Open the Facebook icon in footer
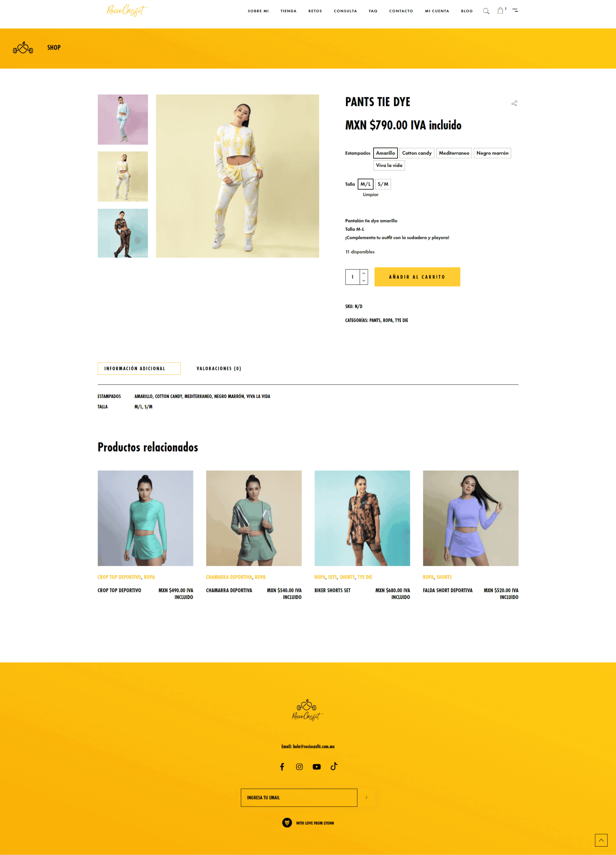The height and width of the screenshot is (855, 616). [282, 766]
